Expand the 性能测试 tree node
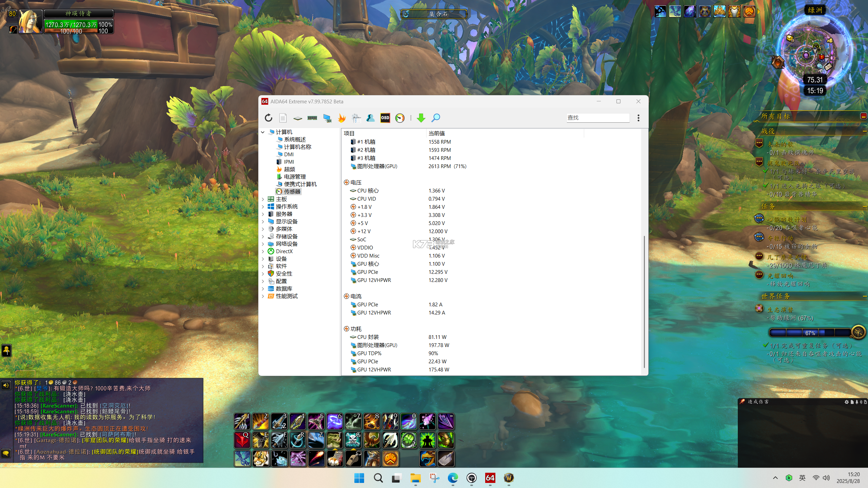 click(x=263, y=296)
